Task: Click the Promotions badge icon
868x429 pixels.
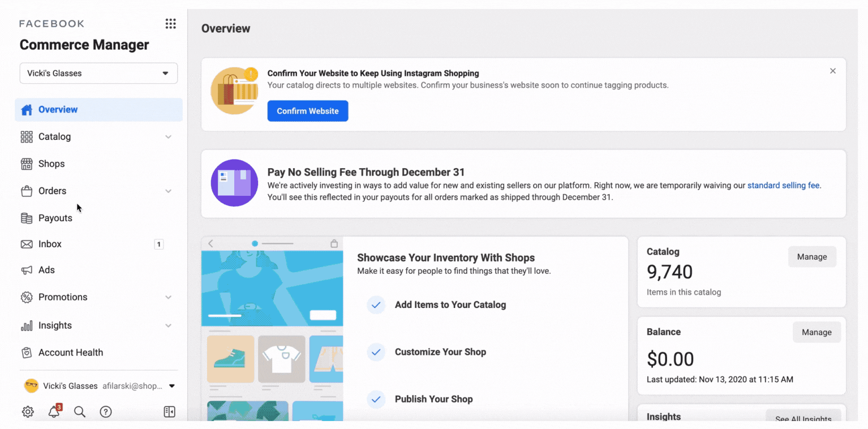Action: [27, 297]
